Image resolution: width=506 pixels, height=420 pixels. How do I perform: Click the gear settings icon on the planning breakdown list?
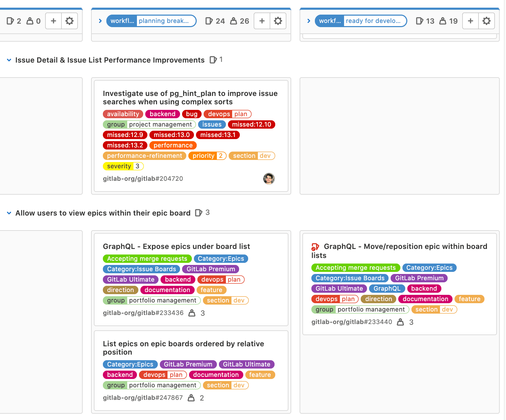278,21
